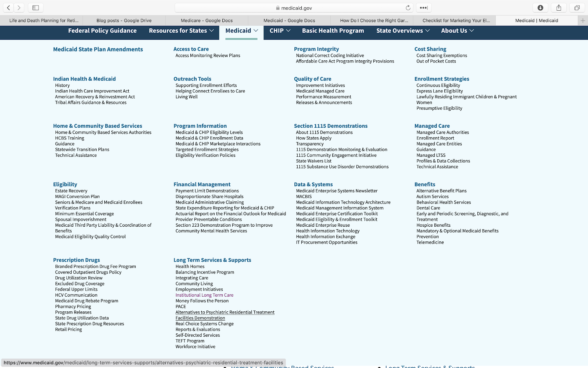Open National Correct Coding Initiative
This screenshot has width=588, height=368.
click(x=330, y=56)
